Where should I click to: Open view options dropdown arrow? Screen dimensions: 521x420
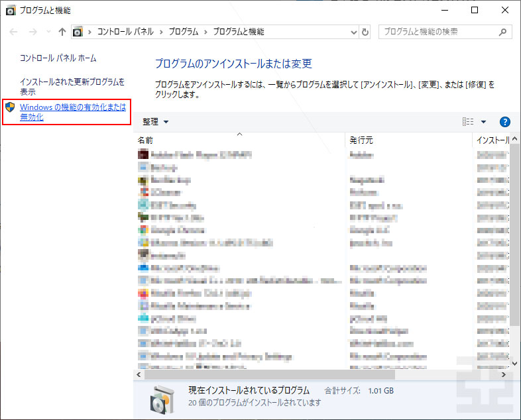[483, 122]
